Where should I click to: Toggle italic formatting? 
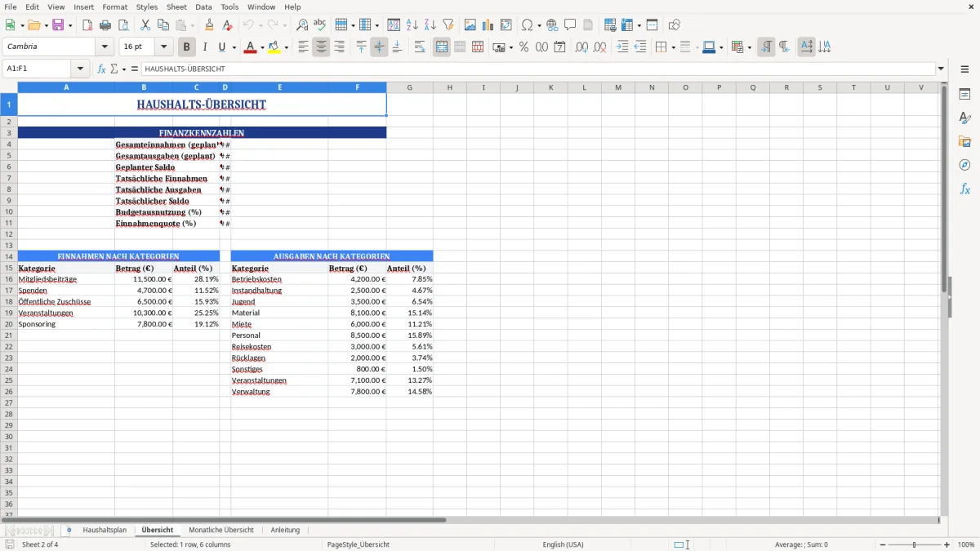204,47
